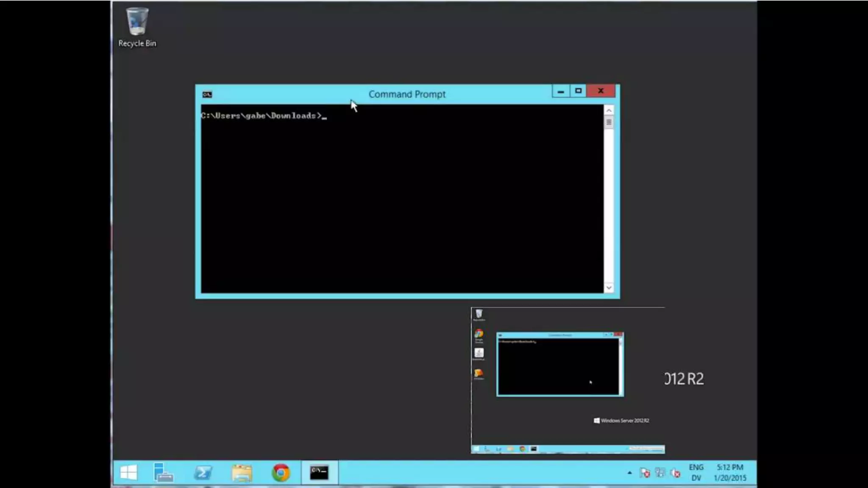Maximize the Command Prompt window
868x488 pixels.
click(578, 91)
